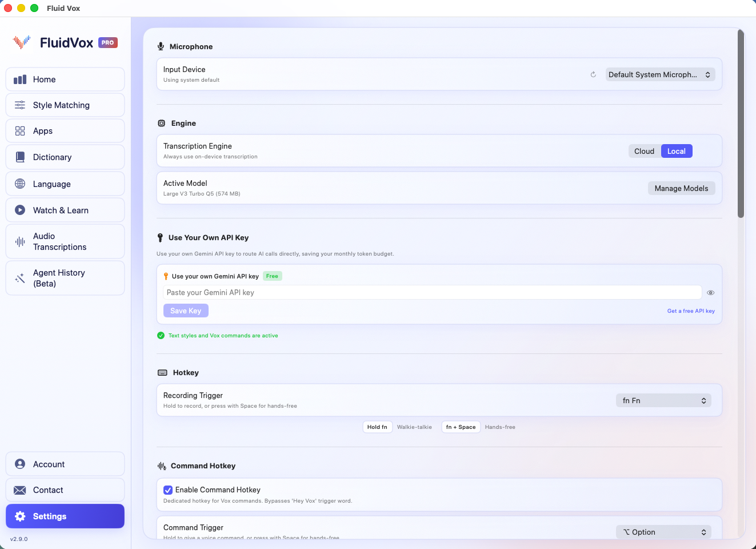
Task: Open the Recording Trigger fn dropdown
Action: point(663,400)
